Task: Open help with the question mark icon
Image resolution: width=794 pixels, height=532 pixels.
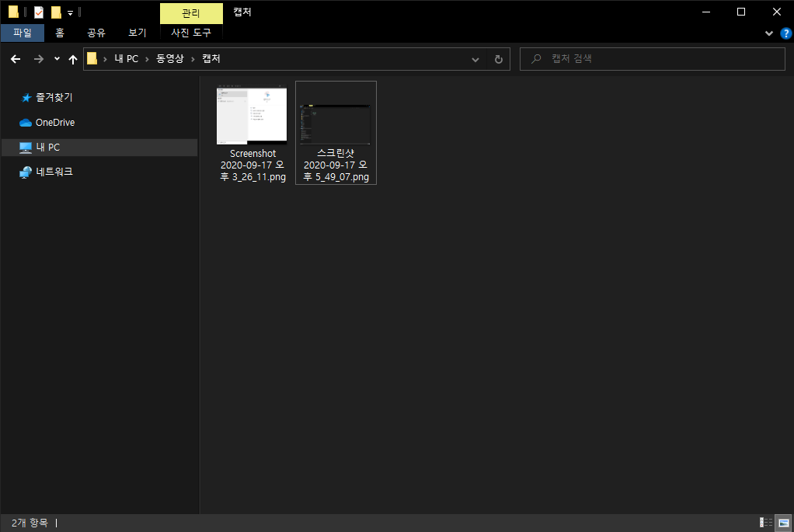Action: pos(786,33)
